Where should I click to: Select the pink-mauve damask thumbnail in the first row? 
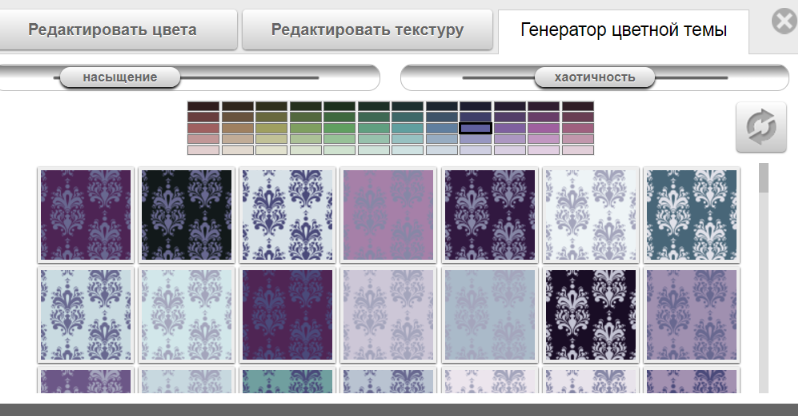pos(389,215)
